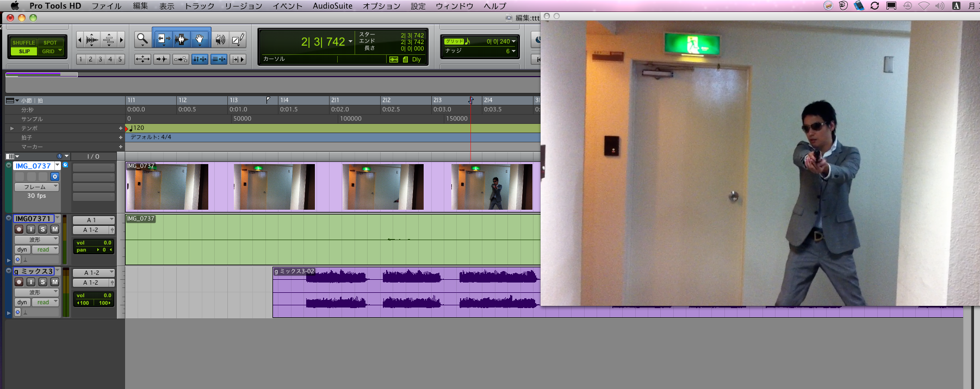
Task: Open automation mode read on IMG07371 track
Action: [x=45, y=250]
